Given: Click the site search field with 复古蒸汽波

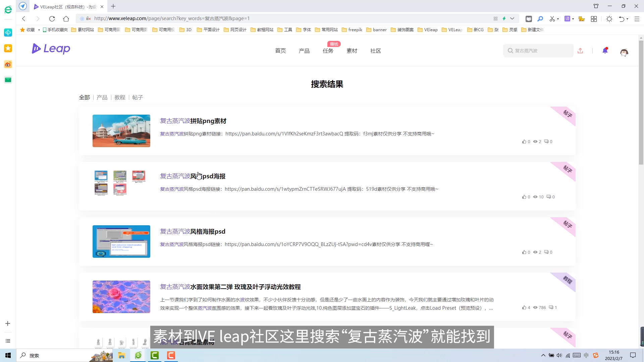Looking at the screenshot, I should point(538,51).
